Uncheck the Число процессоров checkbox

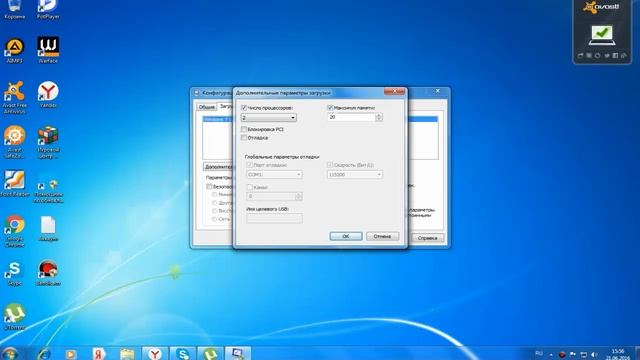(244, 108)
